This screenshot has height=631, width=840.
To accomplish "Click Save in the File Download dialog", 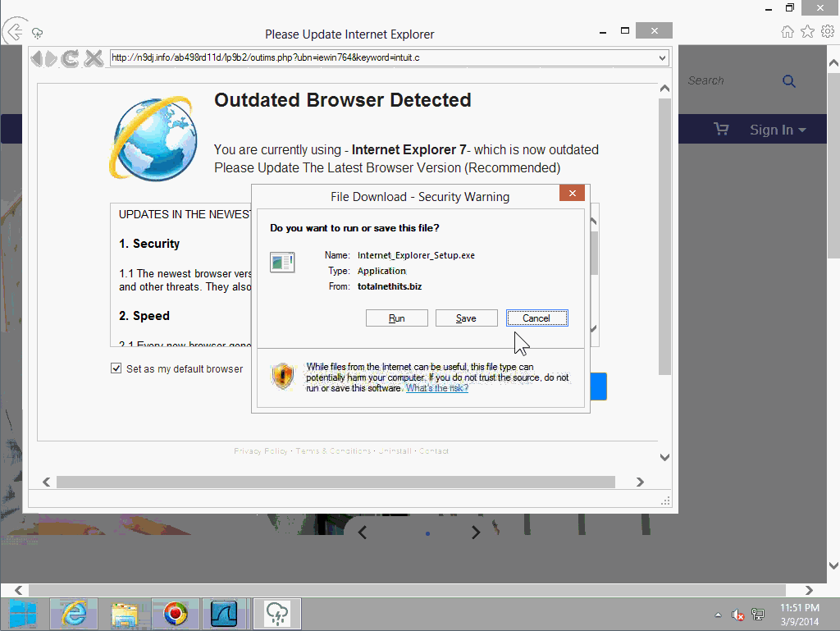I will tap(466, 318).
